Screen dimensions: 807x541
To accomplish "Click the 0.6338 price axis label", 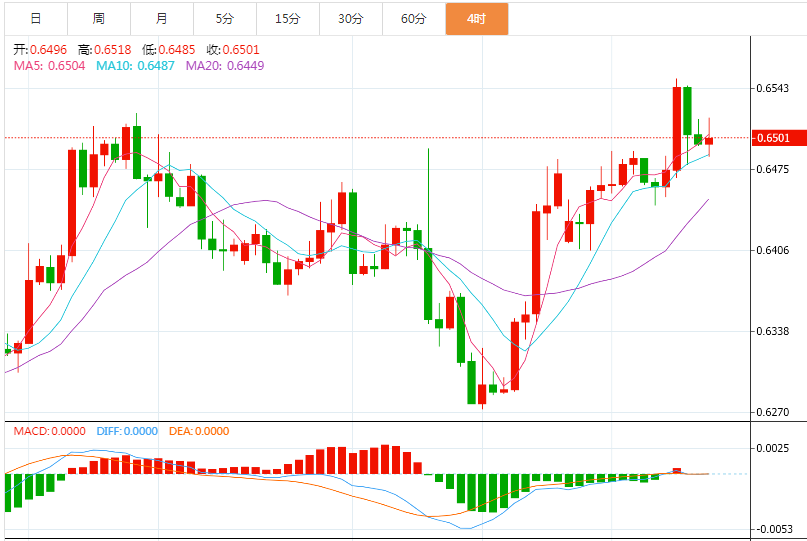I will coord(772,331).
